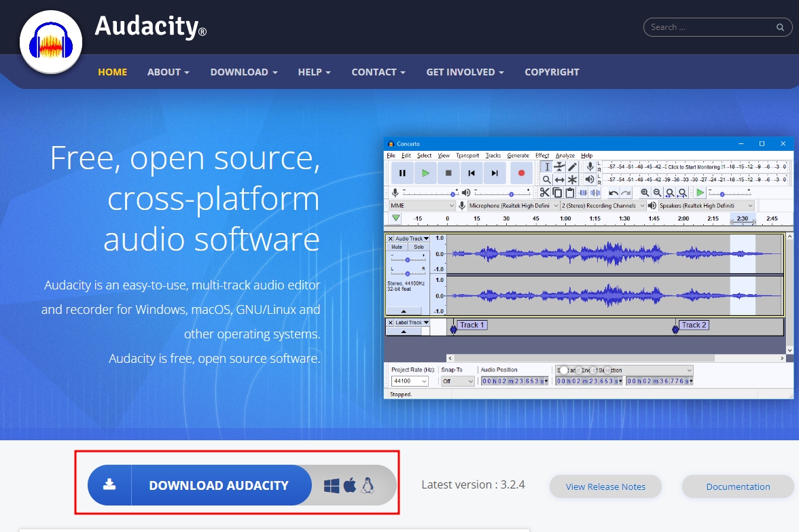Click the Redo arrow icon
The height and width of the screenshot is (532, 799).
pyautogui.click(x=626, y=193)
